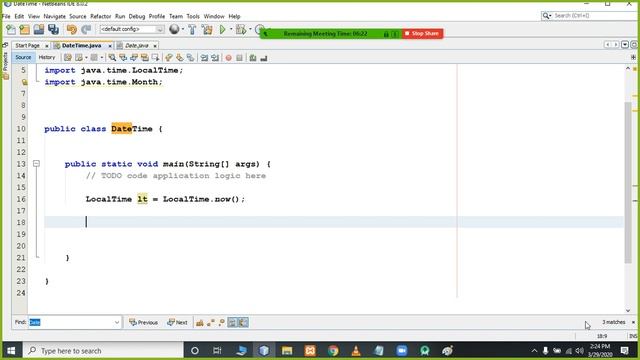Click the Windows taskbar search box
Screen dimensions: 640x360
pyautogui.click(x=104, y=351)
